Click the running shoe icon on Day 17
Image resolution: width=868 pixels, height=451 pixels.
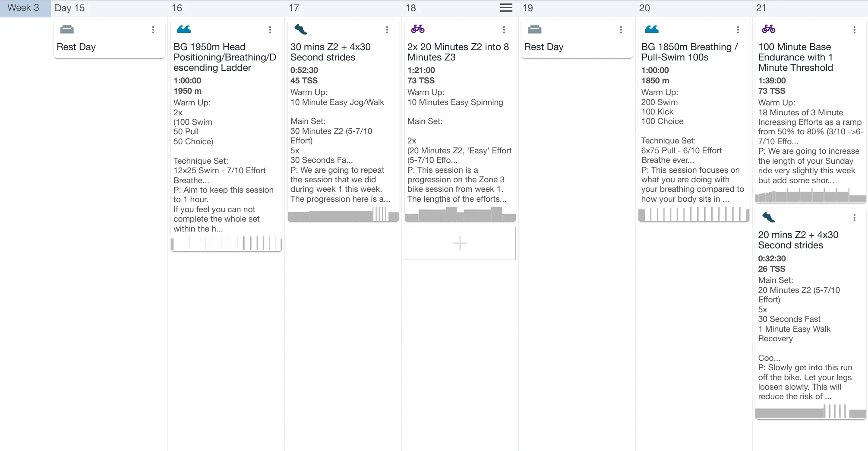coord(300,29)
